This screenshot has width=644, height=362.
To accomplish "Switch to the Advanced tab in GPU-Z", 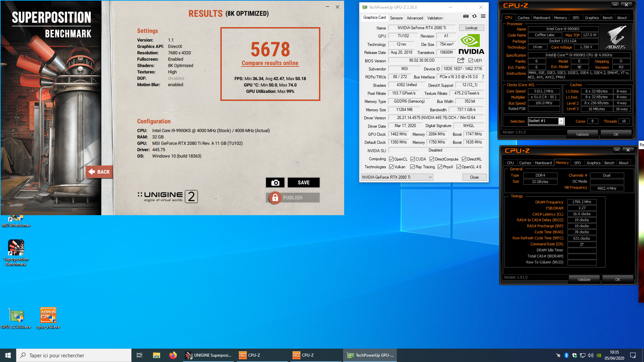I will point(415,18).
